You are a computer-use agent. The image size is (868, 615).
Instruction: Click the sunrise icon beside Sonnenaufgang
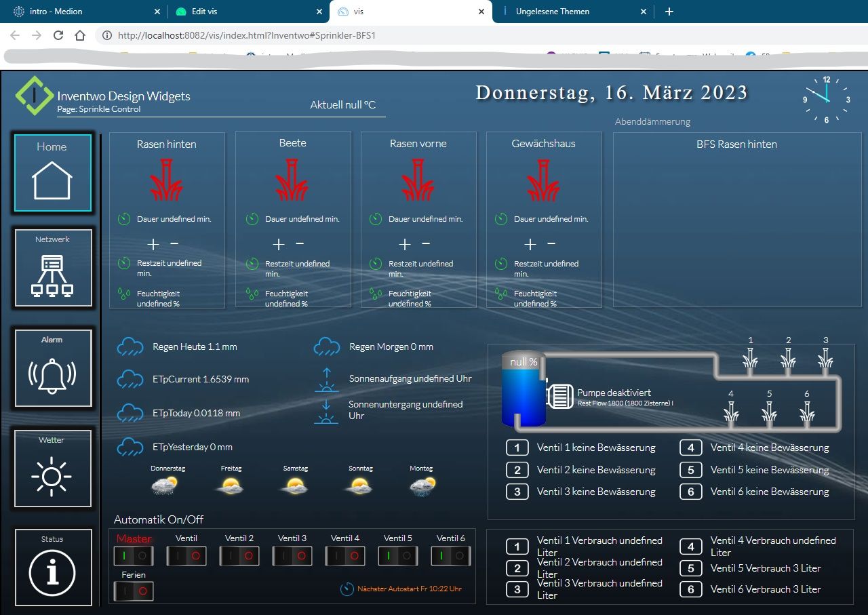click(x=326, y=380)
